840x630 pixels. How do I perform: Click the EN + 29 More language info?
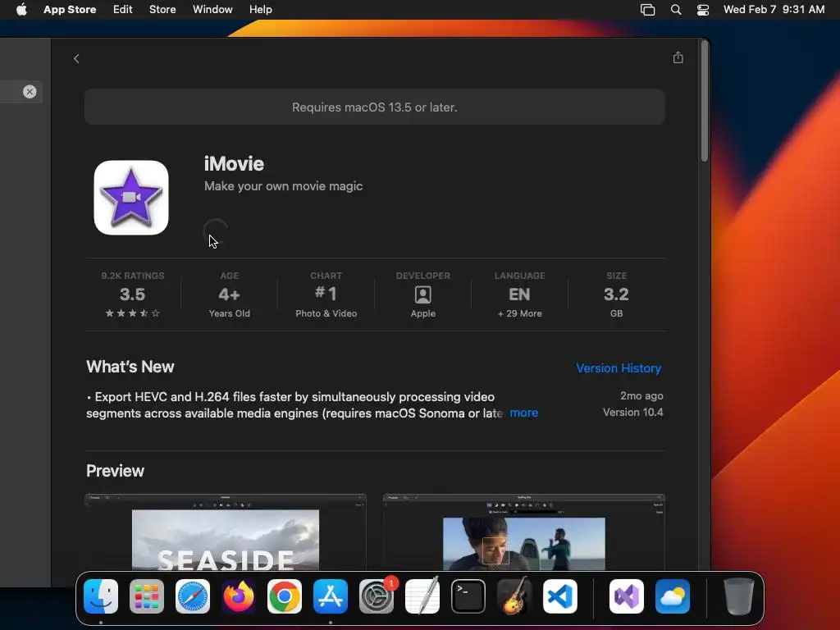(x=519, y=294)
